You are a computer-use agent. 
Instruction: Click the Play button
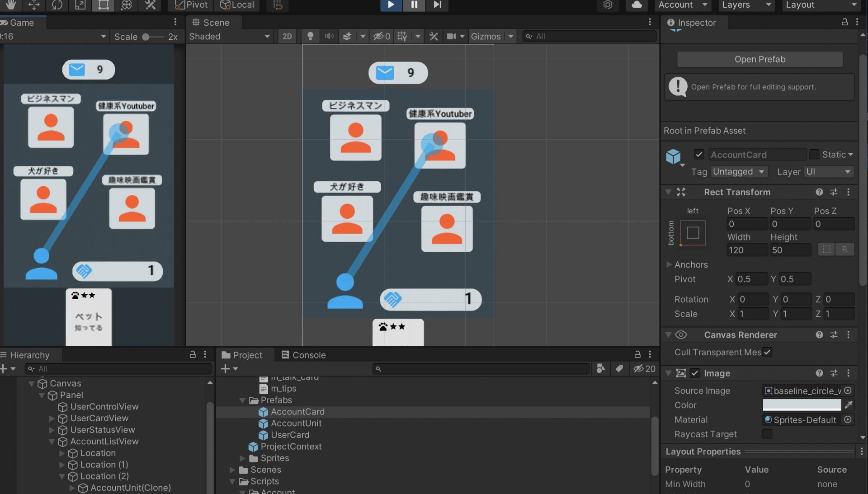[x=391, y=5]
